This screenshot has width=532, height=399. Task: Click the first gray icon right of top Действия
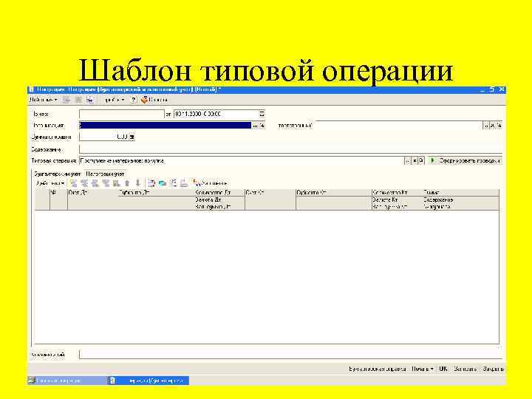(66, 100)
